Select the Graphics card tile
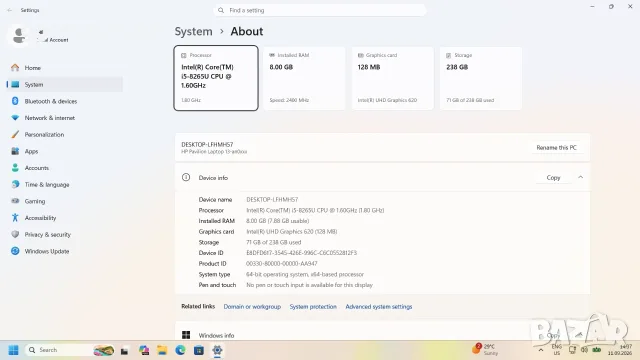The image size is (640, 360). click(x=393, y=78)
